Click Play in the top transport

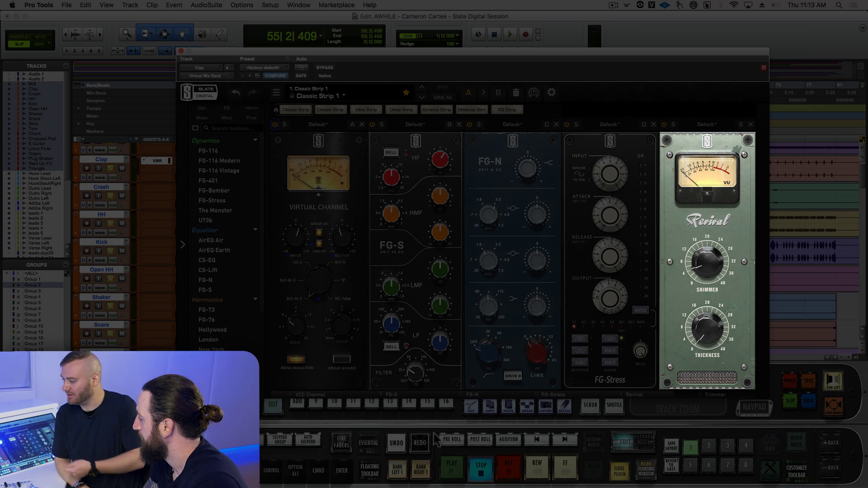pos(510,34)
